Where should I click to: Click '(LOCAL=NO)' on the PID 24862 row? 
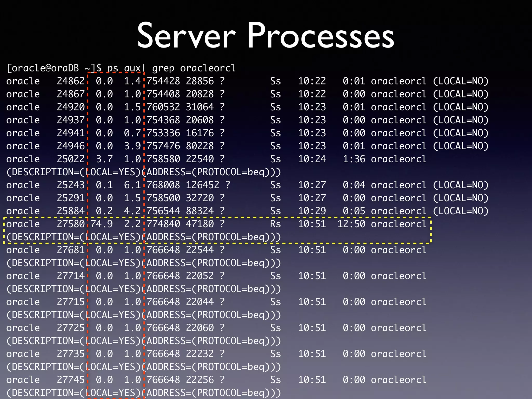461,81
